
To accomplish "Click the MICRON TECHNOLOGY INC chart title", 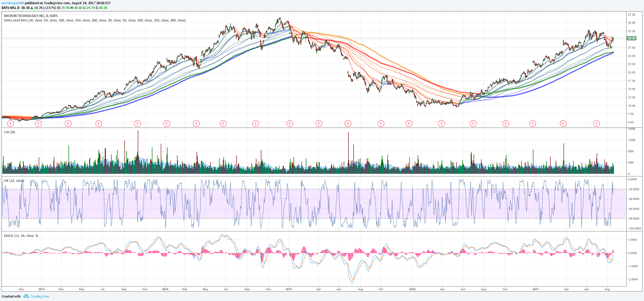I will pyautogui.click(x=31, y=16).
